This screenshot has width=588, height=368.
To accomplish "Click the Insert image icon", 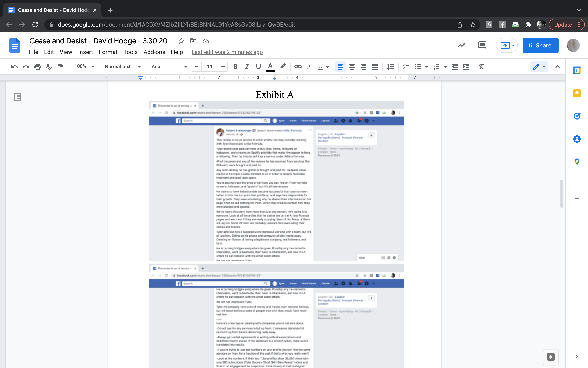I will [321, 67].
